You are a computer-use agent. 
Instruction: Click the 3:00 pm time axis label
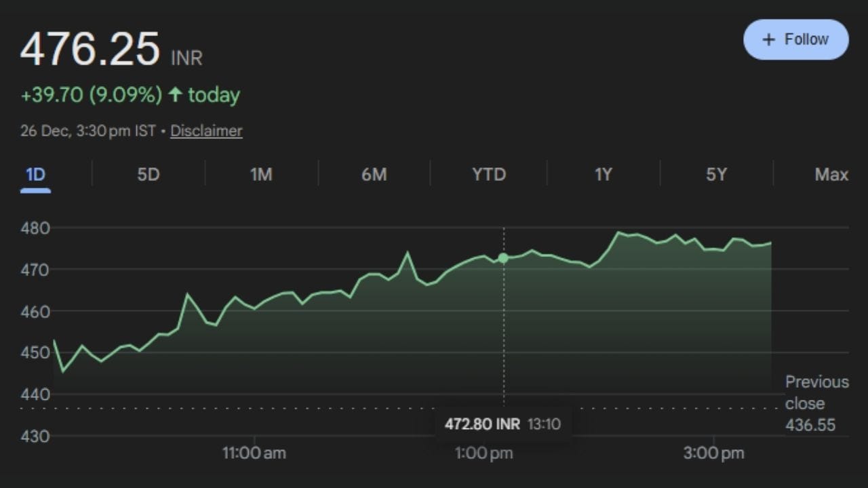click(713, 453)
